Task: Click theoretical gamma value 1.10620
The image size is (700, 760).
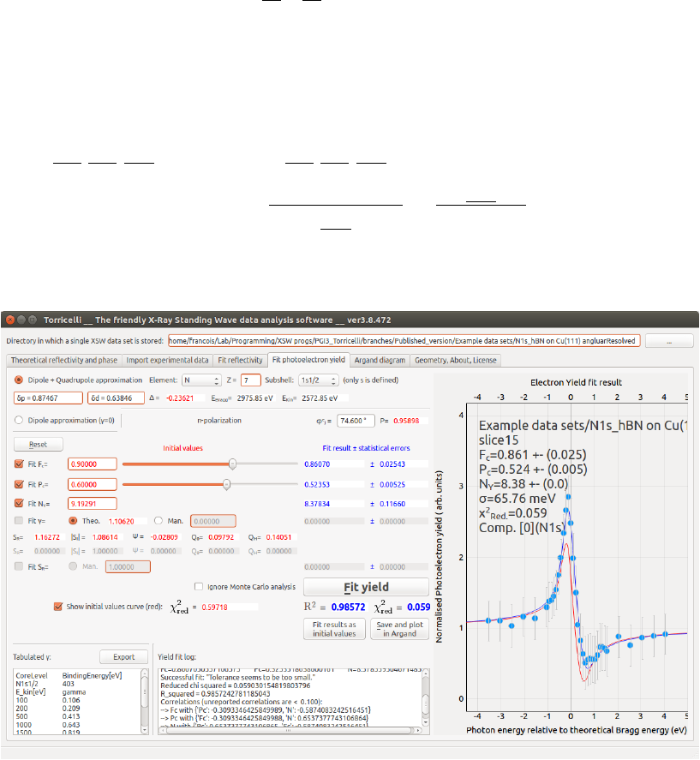Action: pyautogui.click(x=121, y=521)
